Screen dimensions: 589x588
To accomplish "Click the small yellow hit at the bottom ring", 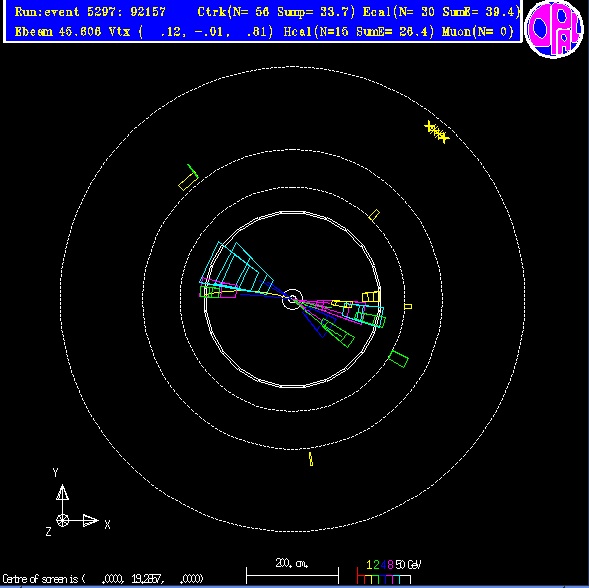I will [x=311, y=459].
